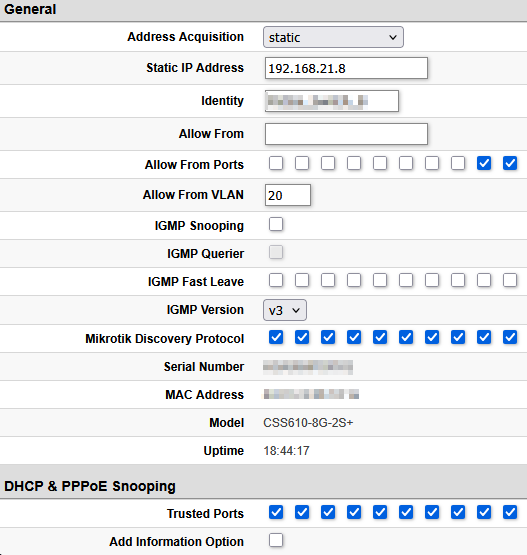Check third IGMP Fast Leave checkbox

pyautogui.click(x=328, y=280)
